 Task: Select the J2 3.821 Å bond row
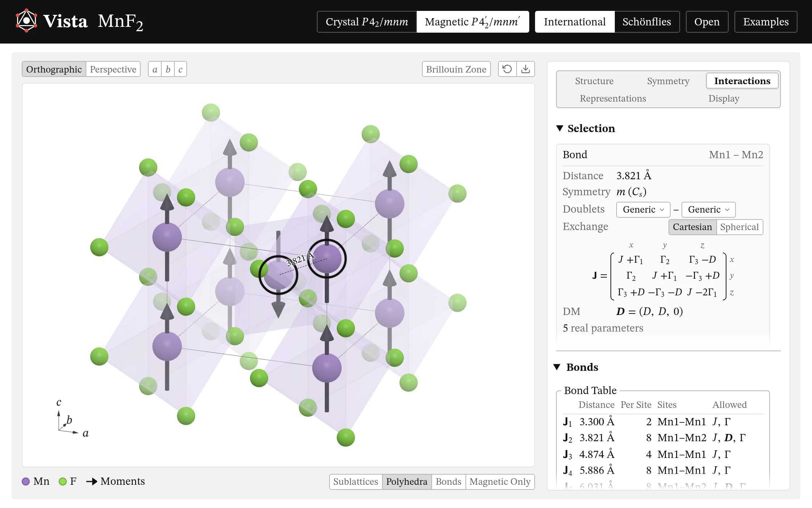(x=663, y=438)
